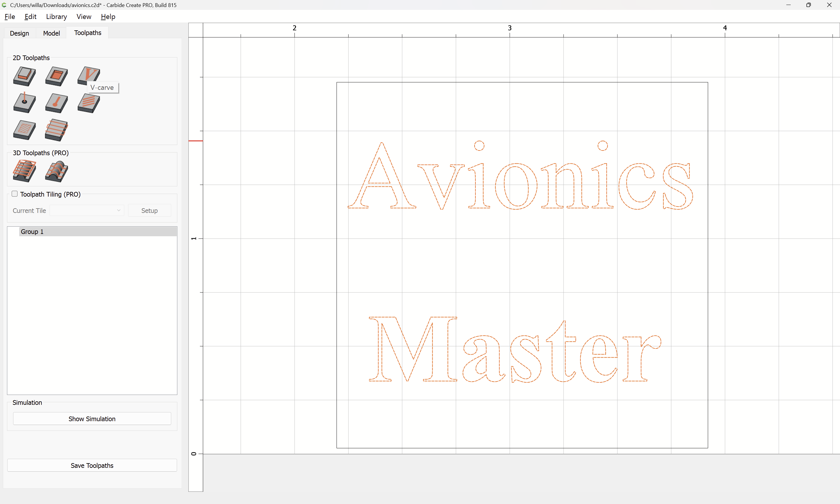The image size is (840, 504).
Task: Click the tiling Setup button
Action: (149, 210)
